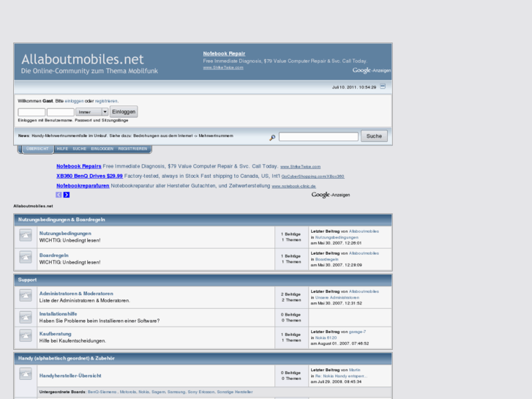Image resolution: width=532 pixels, height=399 pixels.
Task: Focus the password input field
Action: pos(61,112)
